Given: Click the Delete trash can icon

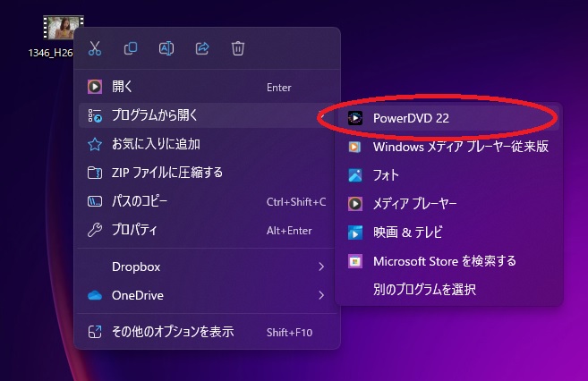Looking at the screenshot, I should point(238,48).
